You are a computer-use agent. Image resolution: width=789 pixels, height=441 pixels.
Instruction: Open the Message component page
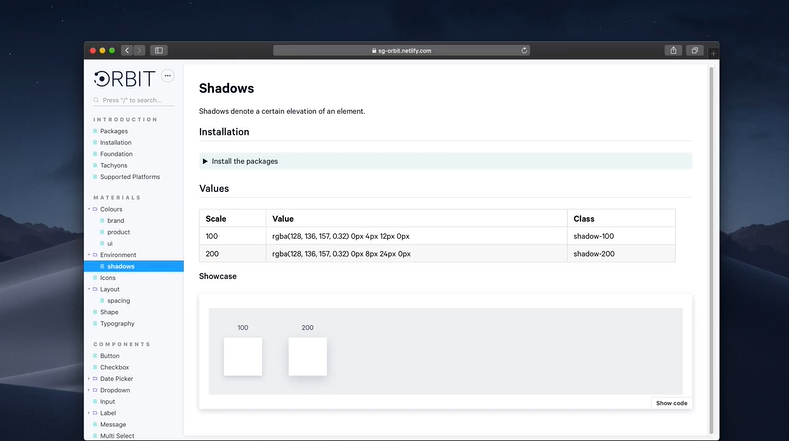click(113, 424)
